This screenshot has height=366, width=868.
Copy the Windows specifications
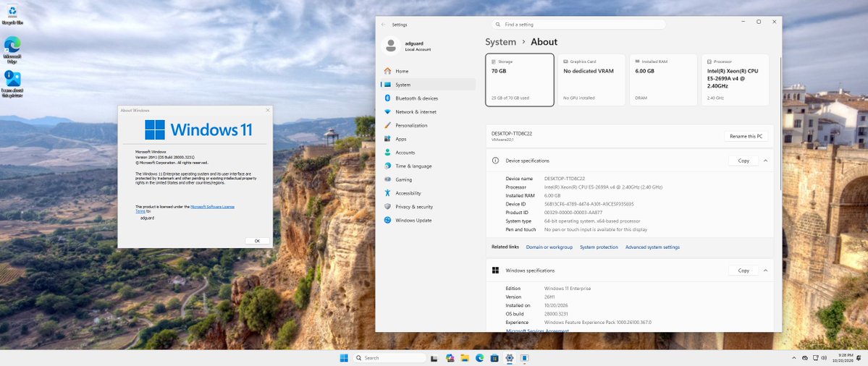pyautogui.click(x=743, y=271)
